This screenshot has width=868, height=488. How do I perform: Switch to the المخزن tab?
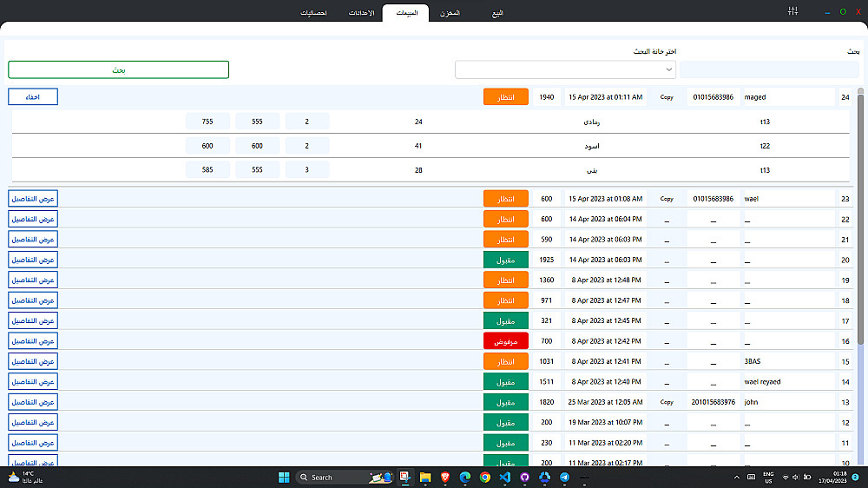point(450,13)
